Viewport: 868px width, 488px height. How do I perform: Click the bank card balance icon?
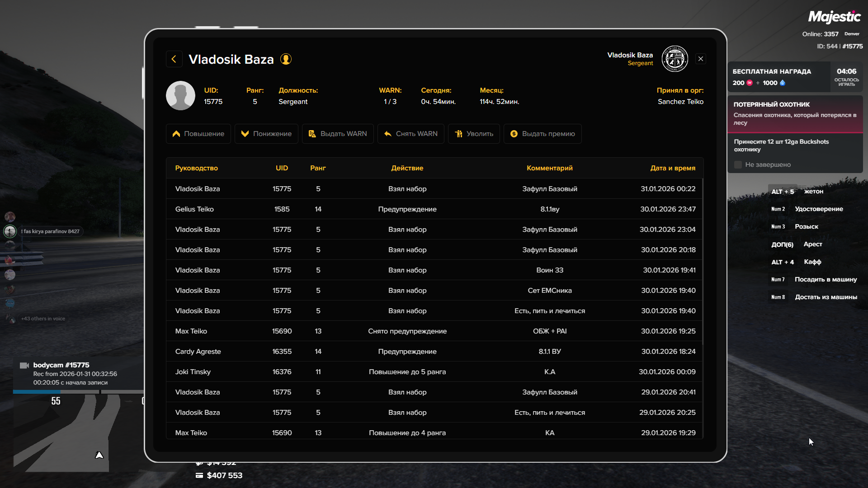[x=199, y=475]
